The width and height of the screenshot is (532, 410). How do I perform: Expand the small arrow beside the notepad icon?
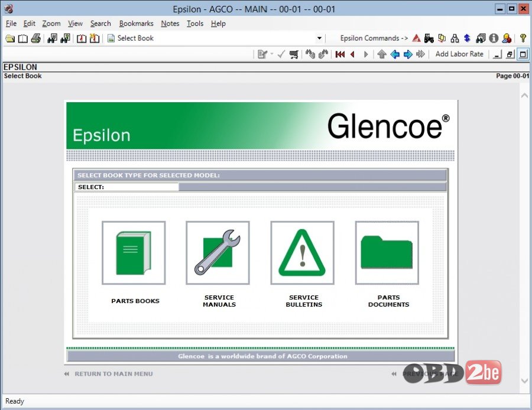272,54
